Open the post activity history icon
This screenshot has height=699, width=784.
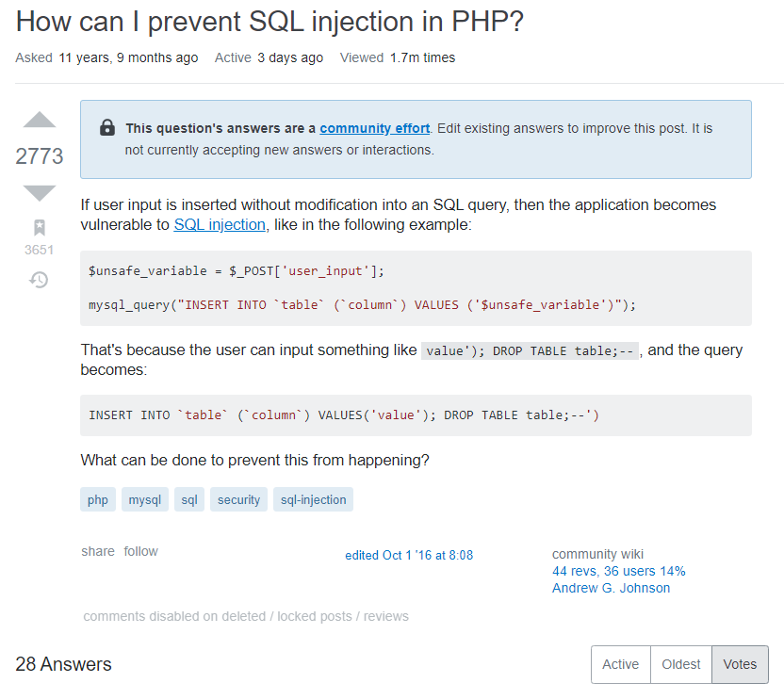pos(40,279)
